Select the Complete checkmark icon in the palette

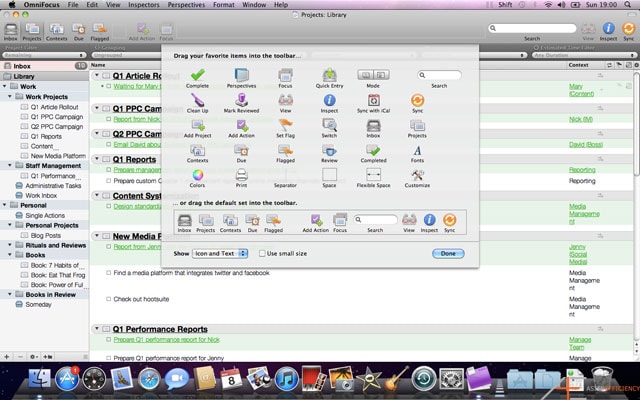point(198,75)
